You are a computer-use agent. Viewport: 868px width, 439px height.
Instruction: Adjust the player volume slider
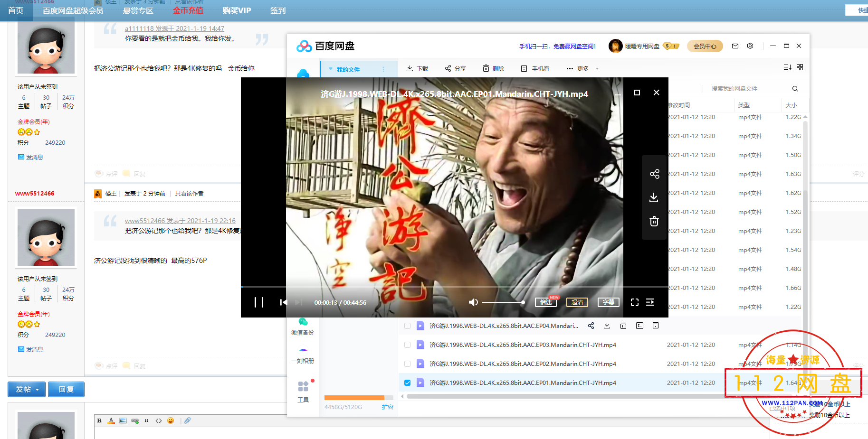[x=503, y=302]
